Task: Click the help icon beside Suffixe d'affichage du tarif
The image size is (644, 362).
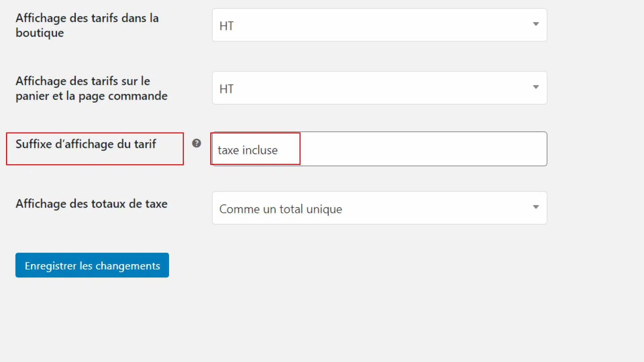Action: (x=197, y=143)
